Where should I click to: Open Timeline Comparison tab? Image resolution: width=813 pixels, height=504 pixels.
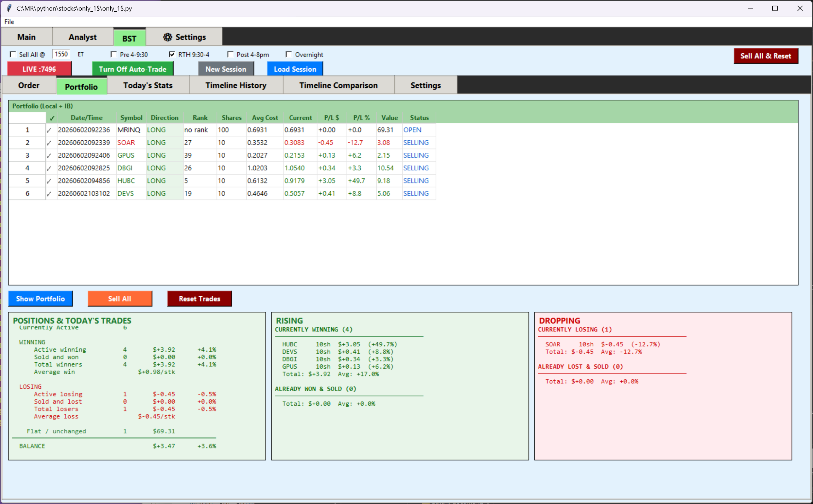[x=338, y=85]
